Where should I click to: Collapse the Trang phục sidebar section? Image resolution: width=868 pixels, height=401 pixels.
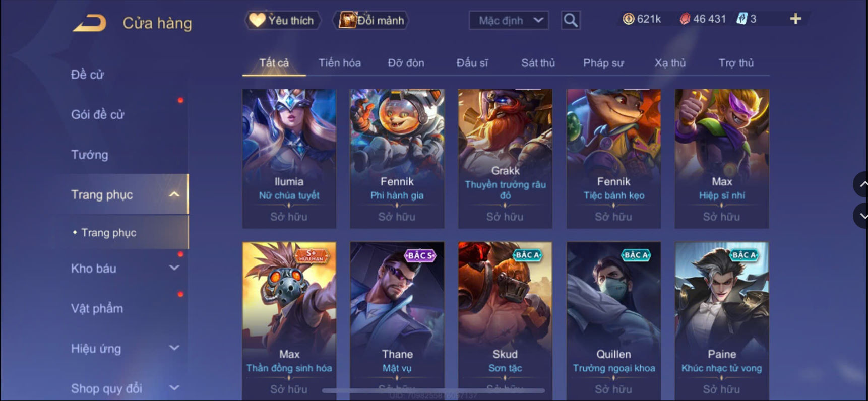pos(174,194)
